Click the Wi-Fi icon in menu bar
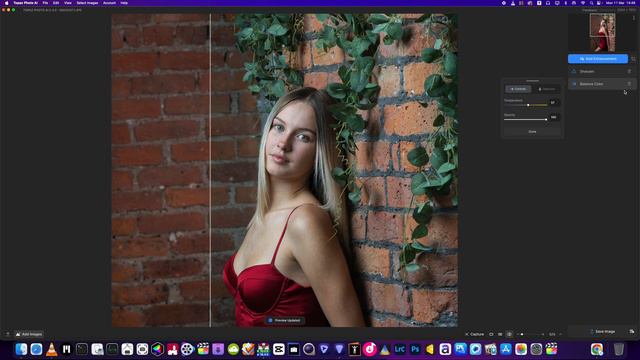Viewport: 640px width, 360px height. coord(582,3)
